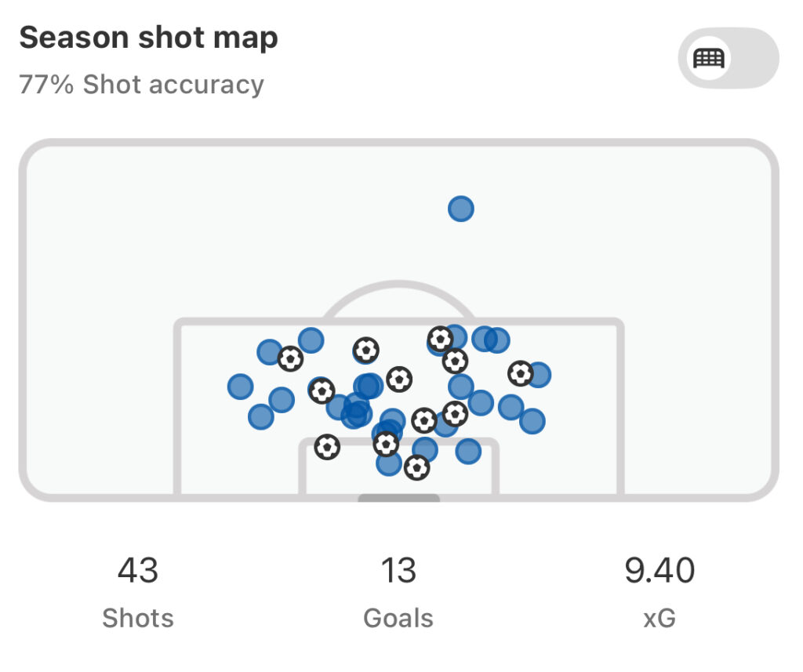Select the blue shot dot farthest right and lowest
The height and width of the screenshot is (672, 803).
tap(532, 421)
